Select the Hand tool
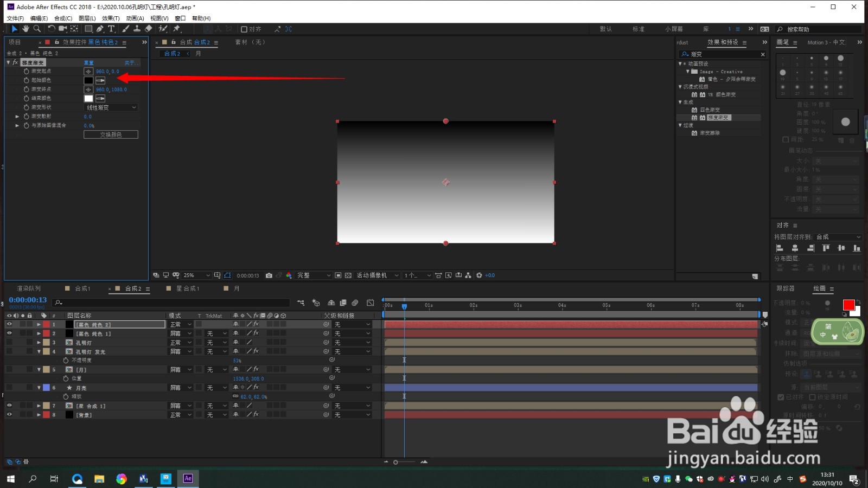 [25, 29]
